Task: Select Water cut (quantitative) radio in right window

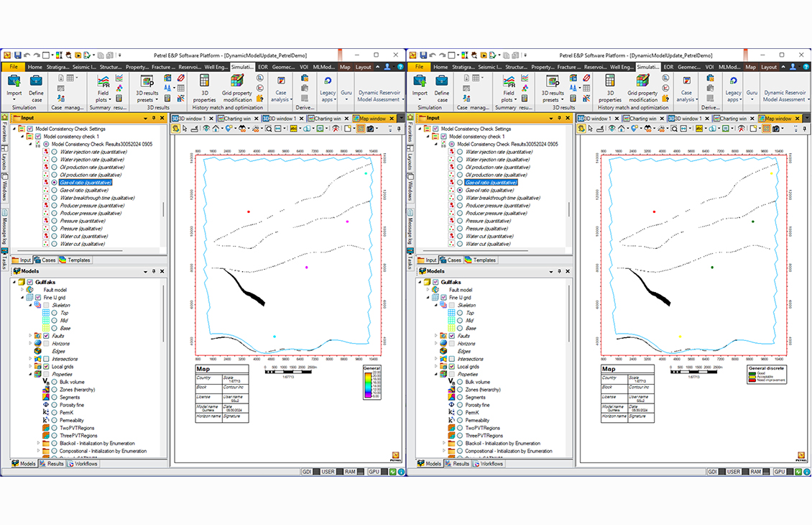Action: pyautogui.click(x=460, y=237)
